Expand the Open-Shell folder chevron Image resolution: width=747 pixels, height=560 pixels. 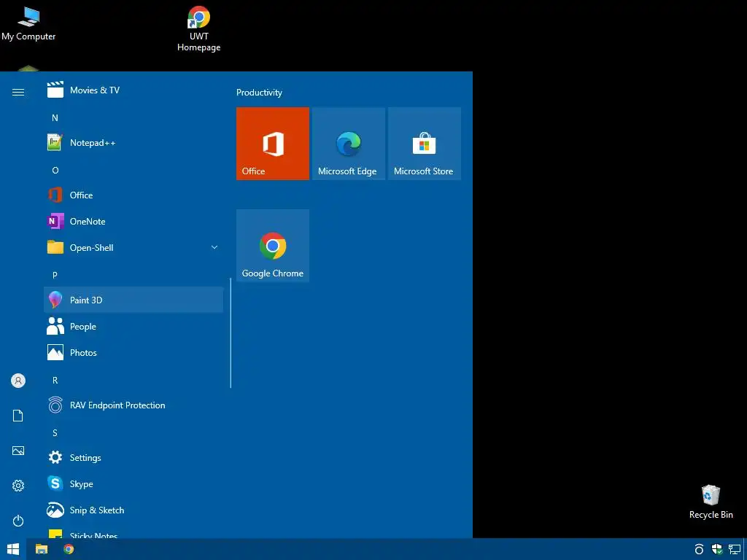pos(214,247)
